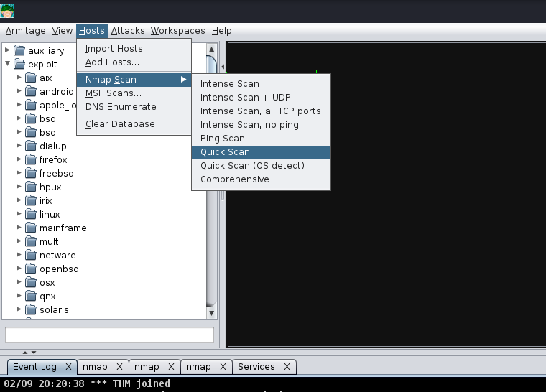Screen dimensions: 546x392
Task: Click the Armitage application icon in top-left corner
Action: click(7, 11)
